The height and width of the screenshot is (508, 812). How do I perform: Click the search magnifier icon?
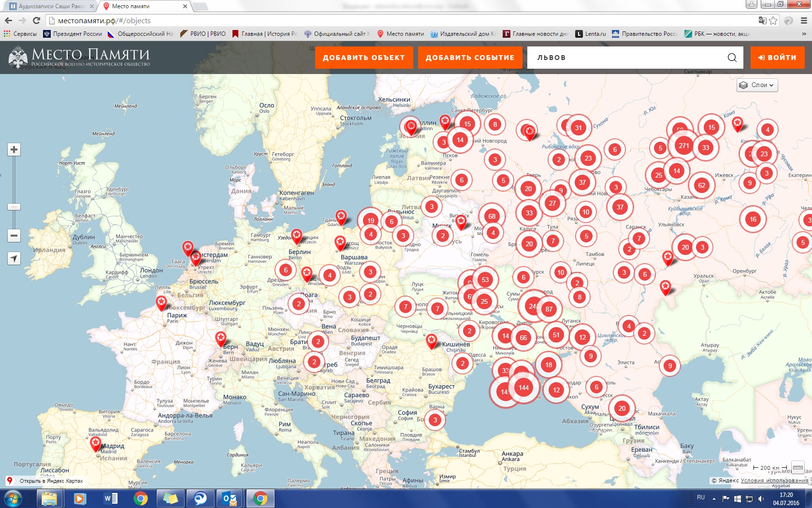[732, 58]
